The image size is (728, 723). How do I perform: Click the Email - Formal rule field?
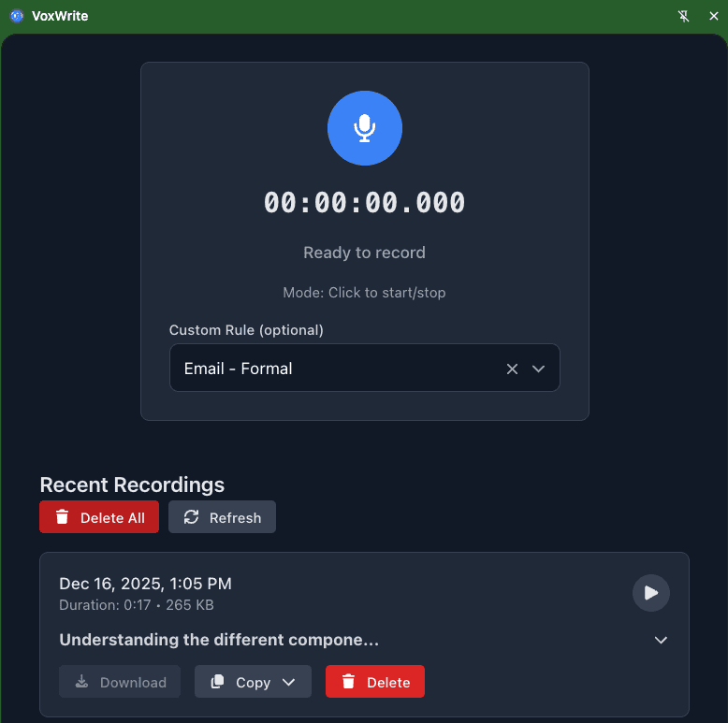coord(364,368)
